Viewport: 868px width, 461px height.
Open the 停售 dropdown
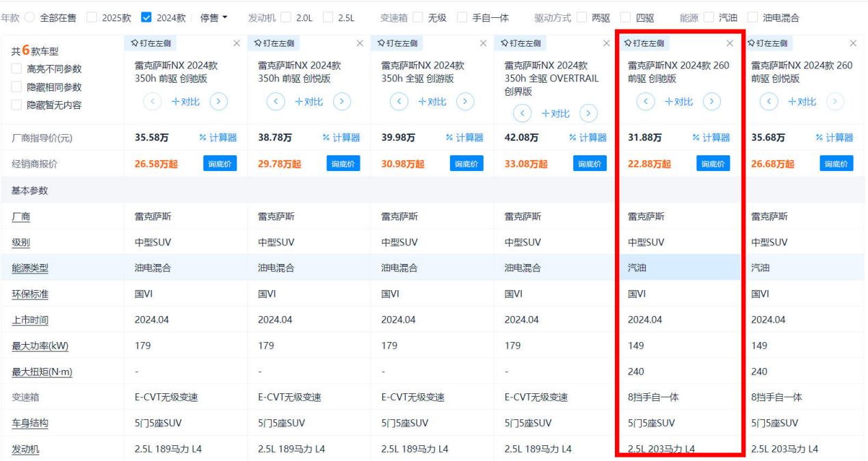[x=213, y=18]
